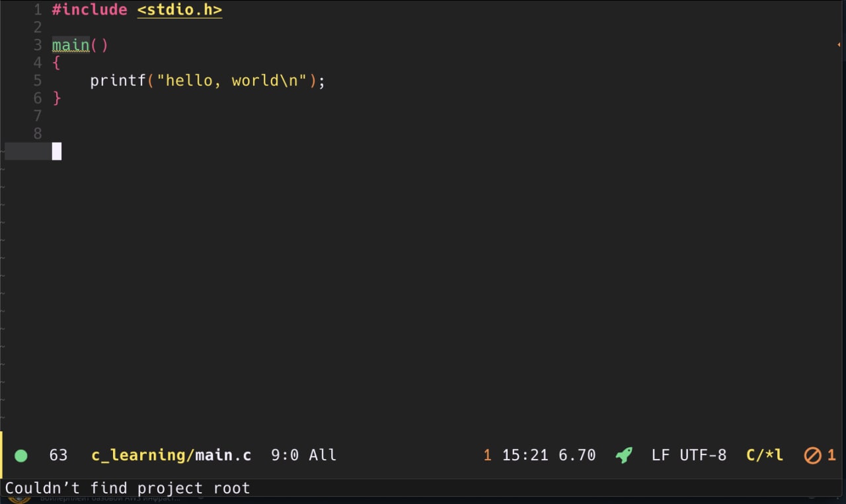The width and height of the screenshot is (846, 504).
Task: Click the "Couldn't find project root" echo message
Action: tap(128, 489)
